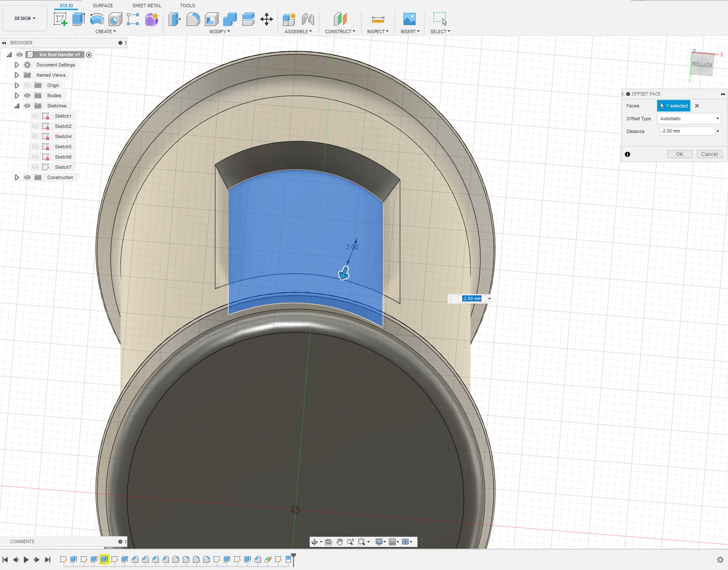728x570 pixels.
Task: Open the Measure tool under Inspect
Action: click(377, 19)
